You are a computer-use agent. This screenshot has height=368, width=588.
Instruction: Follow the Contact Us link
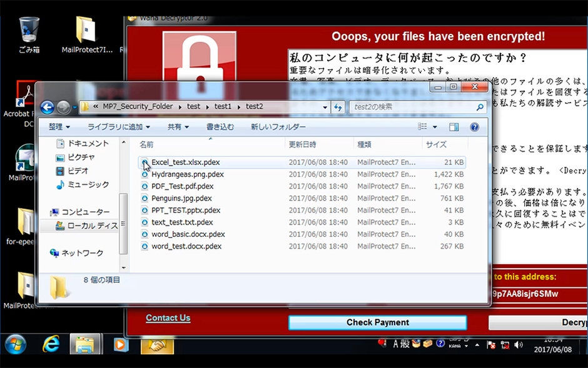point(168,318)
